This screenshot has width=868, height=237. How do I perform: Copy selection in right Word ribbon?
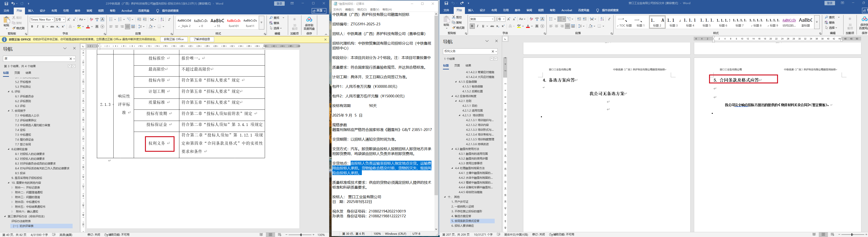point(457,23)
